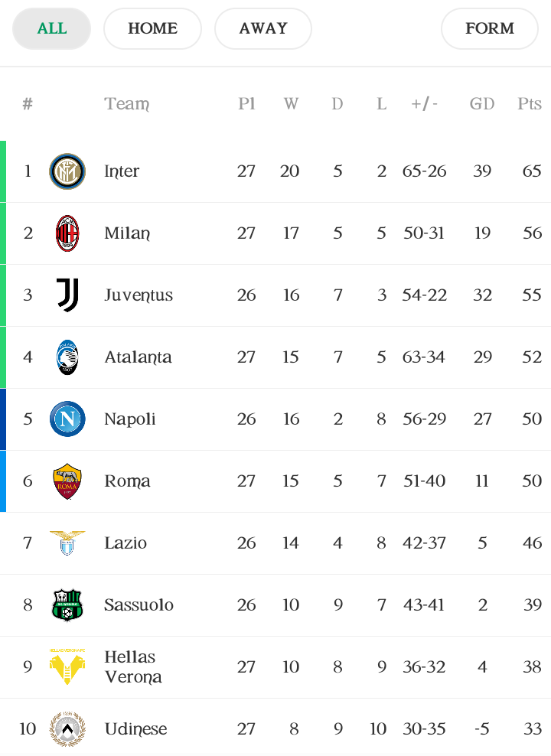This screenshot has width=551, height=756.
Task: Click the Atalanta club crest icon
Action: (67, 357)
